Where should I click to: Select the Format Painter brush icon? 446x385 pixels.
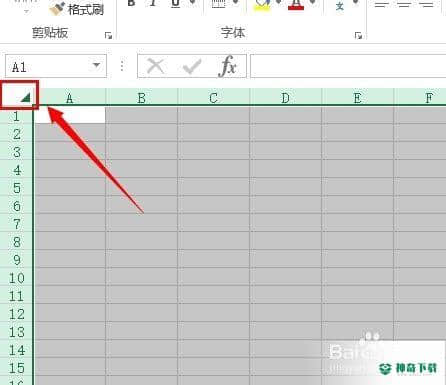coord(57,9)
